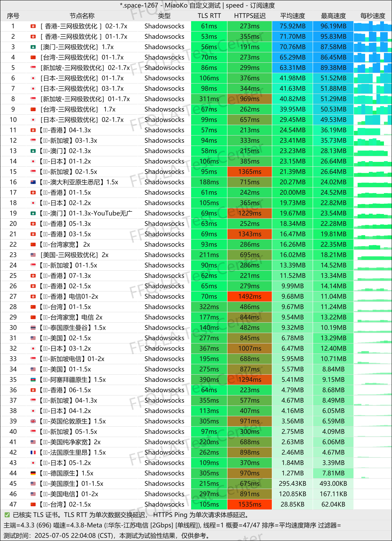The width and height of the screenshot is (392, 541).
Task: Click the France flag in row 42
Action: pyautogui.click(x=33, y=452)
